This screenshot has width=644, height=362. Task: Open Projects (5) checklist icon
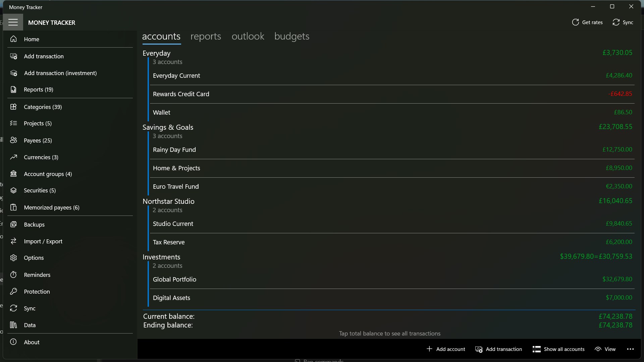tap(13, 123)
